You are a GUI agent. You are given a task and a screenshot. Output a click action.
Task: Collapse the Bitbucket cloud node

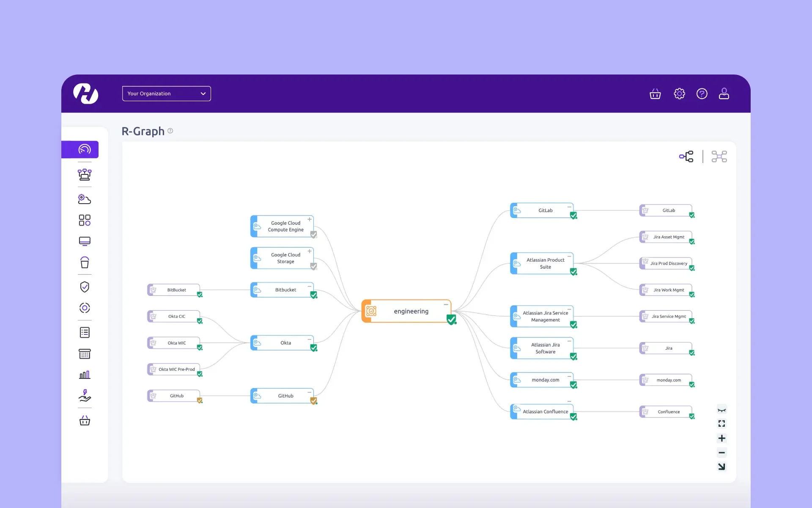(x=310, y=287)
